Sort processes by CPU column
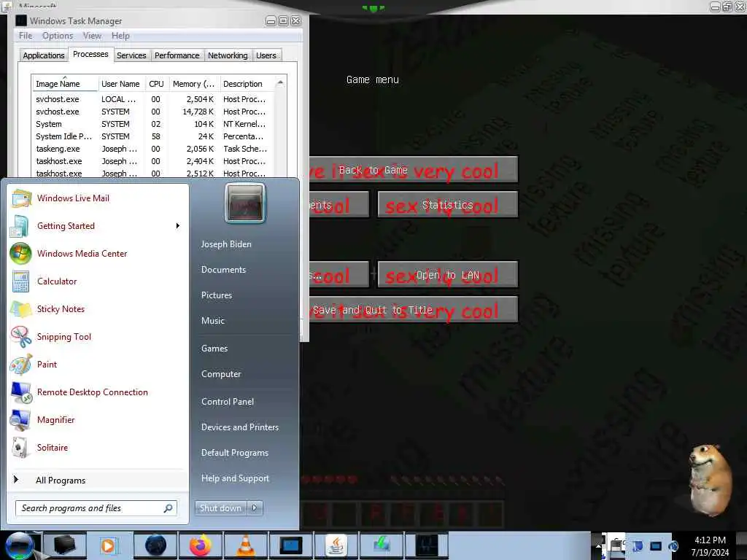This screenshot has width=747, height=560. coord(156,84)
